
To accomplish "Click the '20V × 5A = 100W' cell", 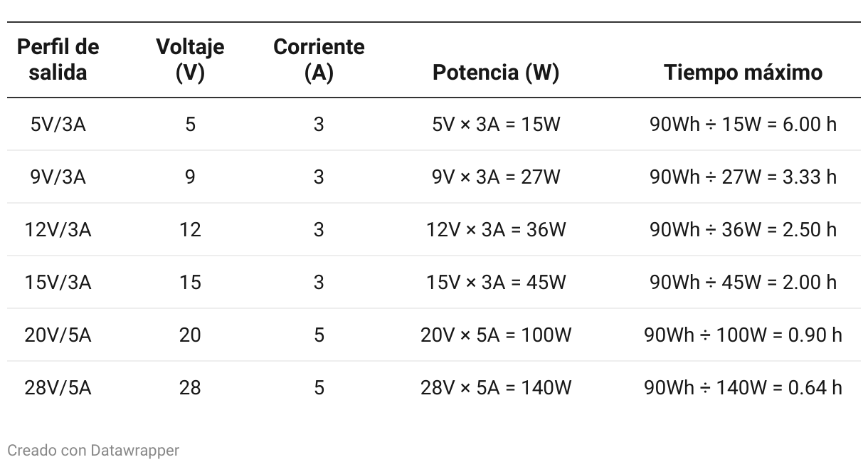I will point(496,335).
